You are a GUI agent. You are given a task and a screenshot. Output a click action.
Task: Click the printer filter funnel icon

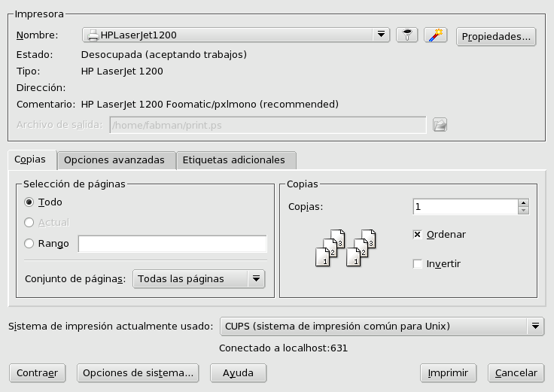point(407,35)
